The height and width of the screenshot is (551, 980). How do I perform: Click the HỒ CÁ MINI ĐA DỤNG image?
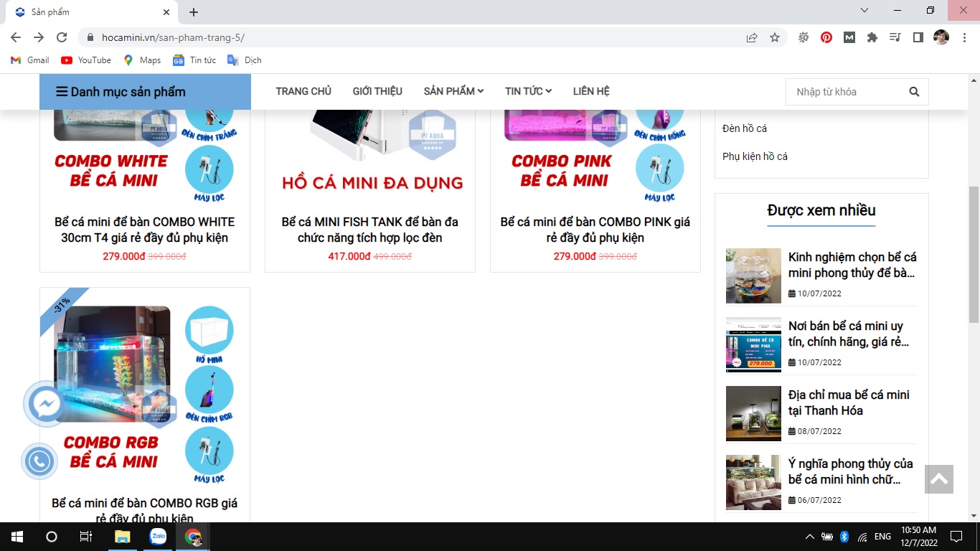[x=370, y=158]
